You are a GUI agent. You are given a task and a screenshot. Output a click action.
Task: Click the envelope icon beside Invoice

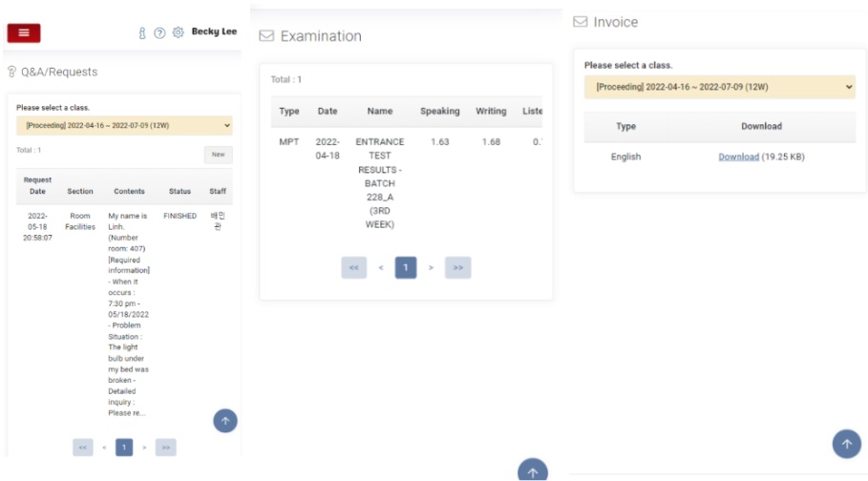click(580, 22)
